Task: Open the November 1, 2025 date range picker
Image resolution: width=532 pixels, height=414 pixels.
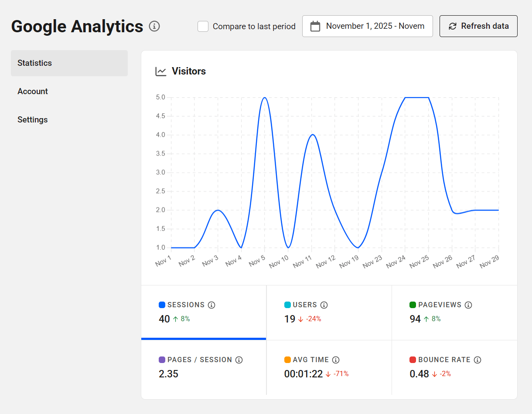Action: point(368,26)
